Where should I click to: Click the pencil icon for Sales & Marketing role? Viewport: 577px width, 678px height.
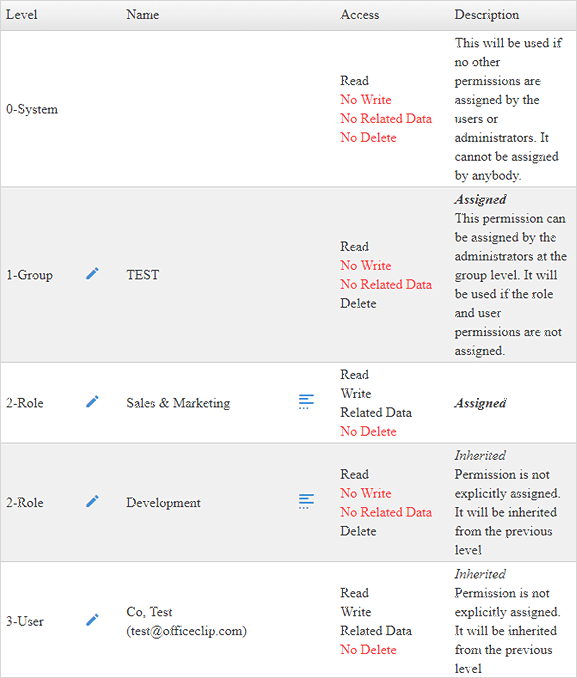click(x=92, y=401)
